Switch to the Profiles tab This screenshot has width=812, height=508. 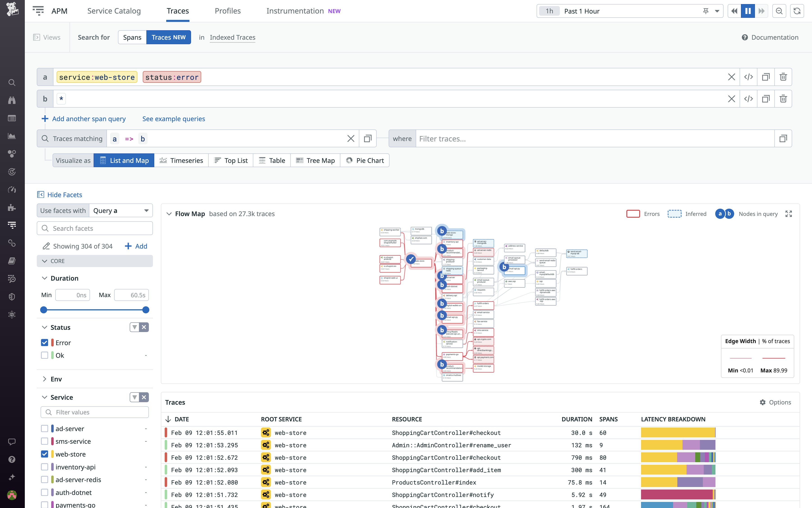(x=228, y=11)
